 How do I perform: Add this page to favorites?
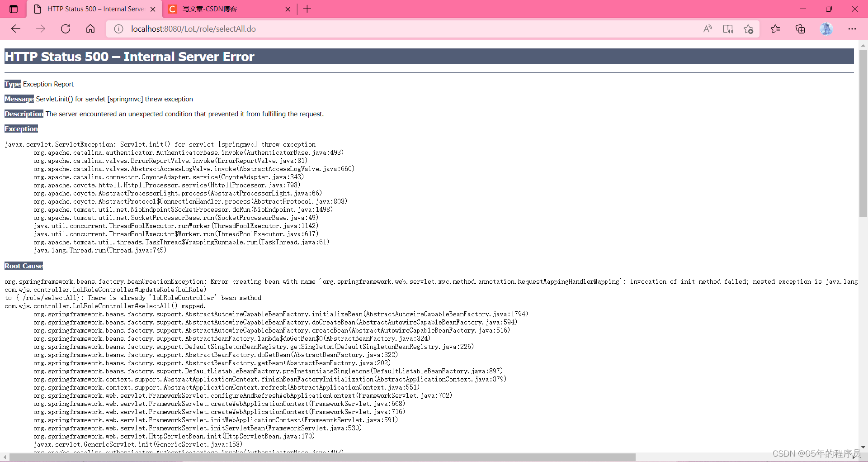point(748,29)
